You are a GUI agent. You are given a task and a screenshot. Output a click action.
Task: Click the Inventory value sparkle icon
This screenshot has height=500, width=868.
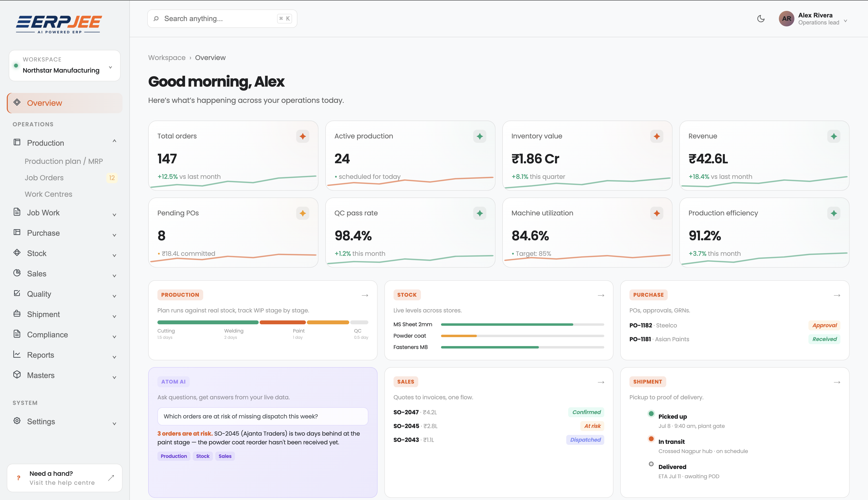[x=657, y=136]
